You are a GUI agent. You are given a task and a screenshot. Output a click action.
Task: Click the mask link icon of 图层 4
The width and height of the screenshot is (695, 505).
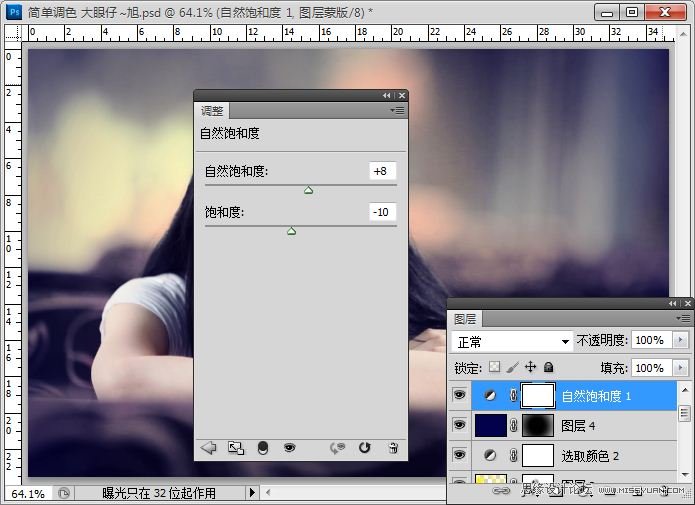point(513,425)
